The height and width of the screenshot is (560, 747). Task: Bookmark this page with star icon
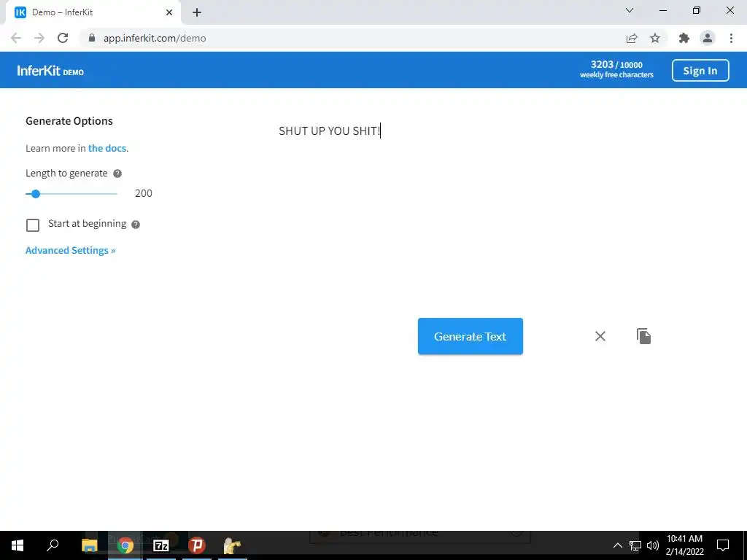655,38
